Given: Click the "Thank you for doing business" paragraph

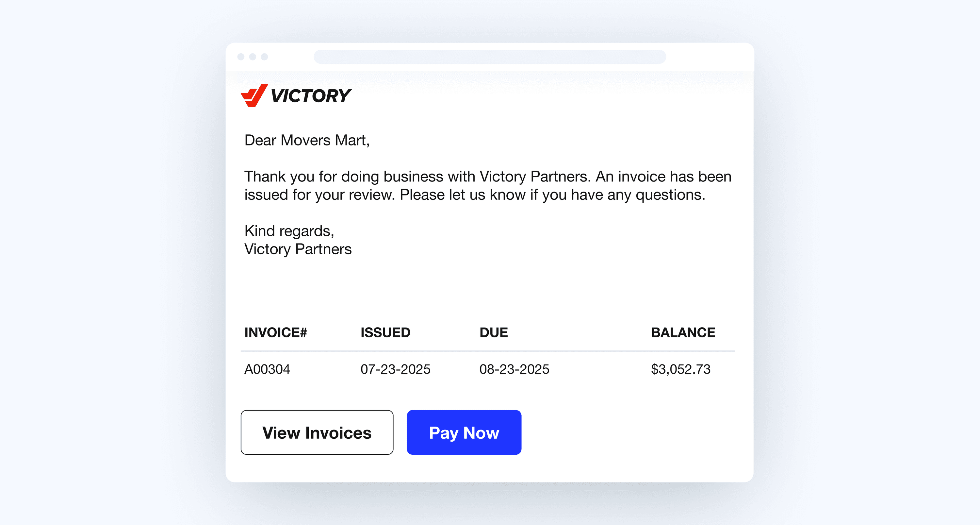Looking at the screenshot, I should pyautogui.click(x=487, y=185).
